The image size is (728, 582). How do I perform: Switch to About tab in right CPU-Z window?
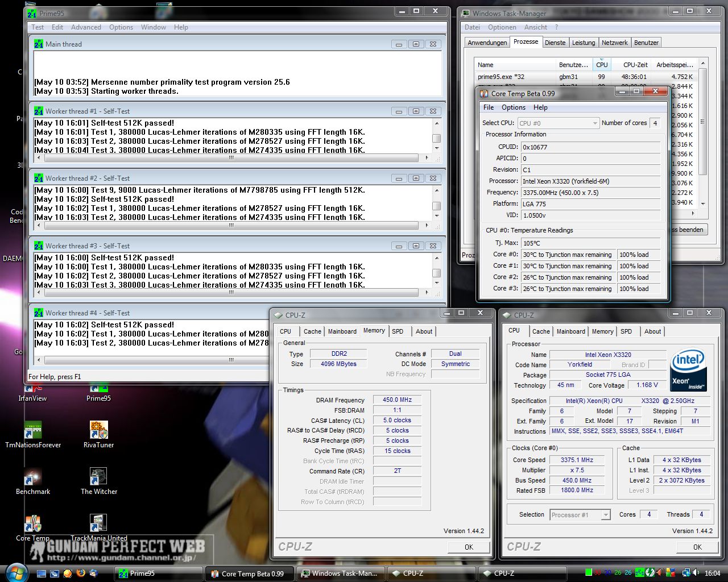click(x=653, y=331)
